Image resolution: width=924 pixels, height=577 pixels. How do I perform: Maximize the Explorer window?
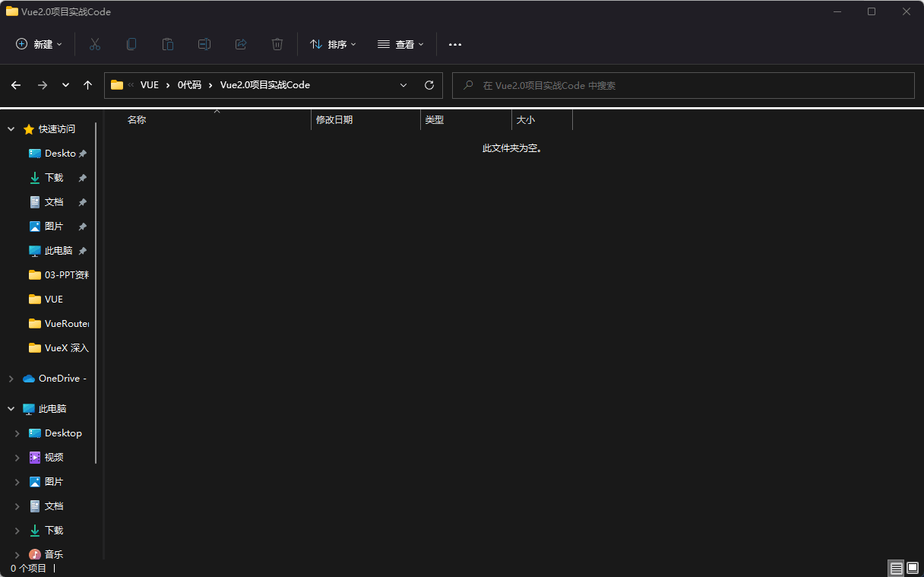(872, 11)
